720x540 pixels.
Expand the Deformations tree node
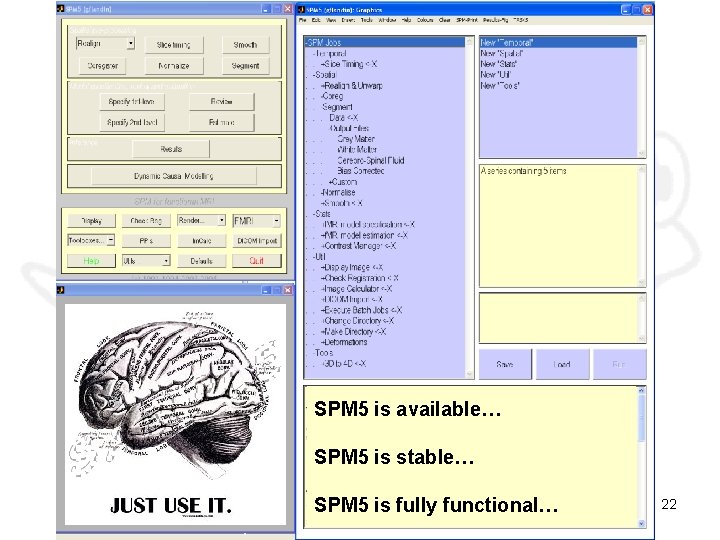(344, 342)
